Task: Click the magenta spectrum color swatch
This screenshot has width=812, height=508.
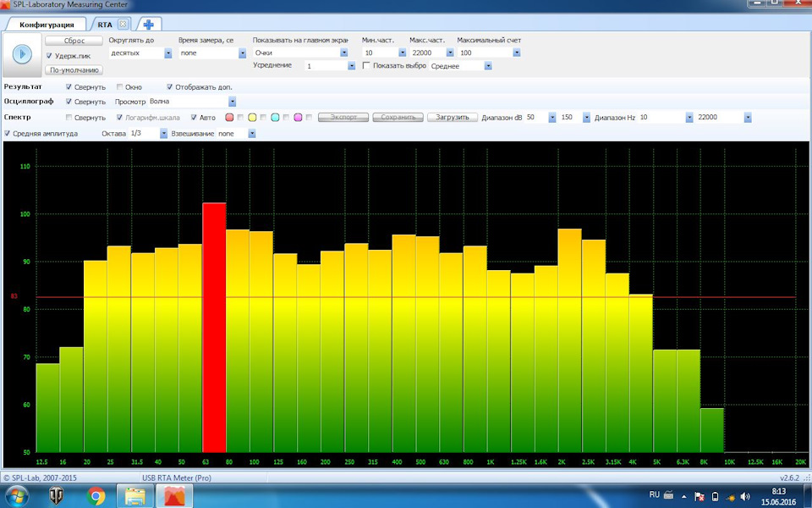Action: pos(298,115)
